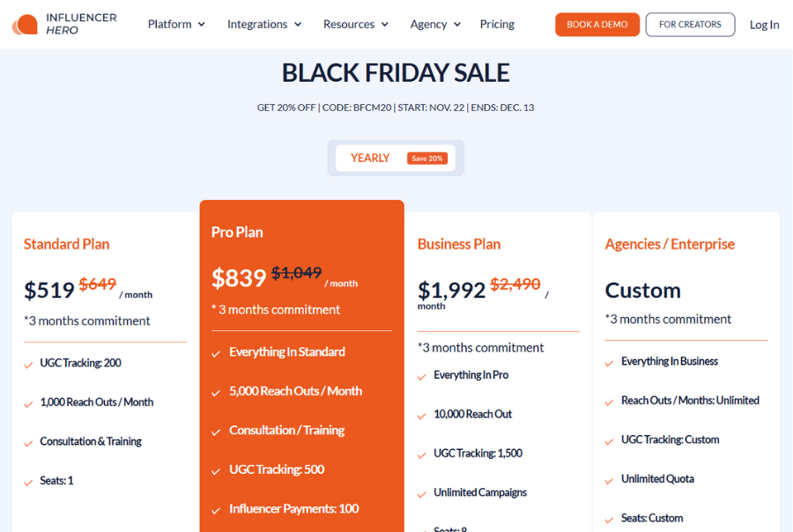
Task: Select the Pro Plan heading
Action: pyautogui.click(x=237, y=233)
